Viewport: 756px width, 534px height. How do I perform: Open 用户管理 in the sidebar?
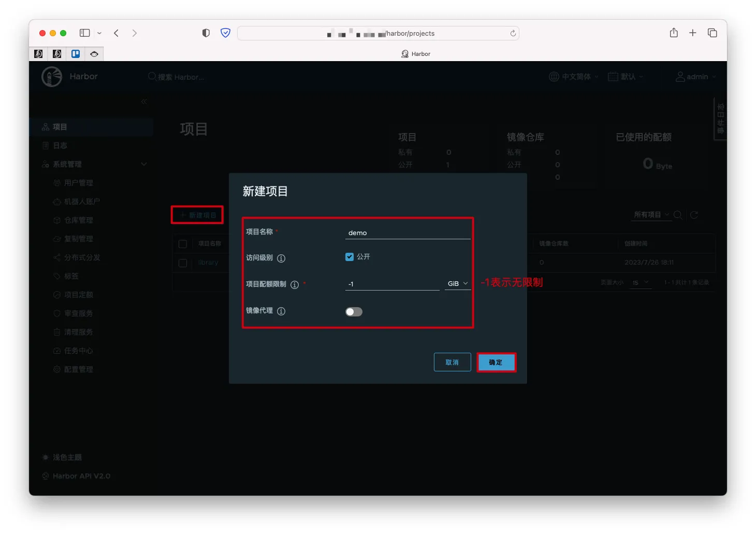79,183
